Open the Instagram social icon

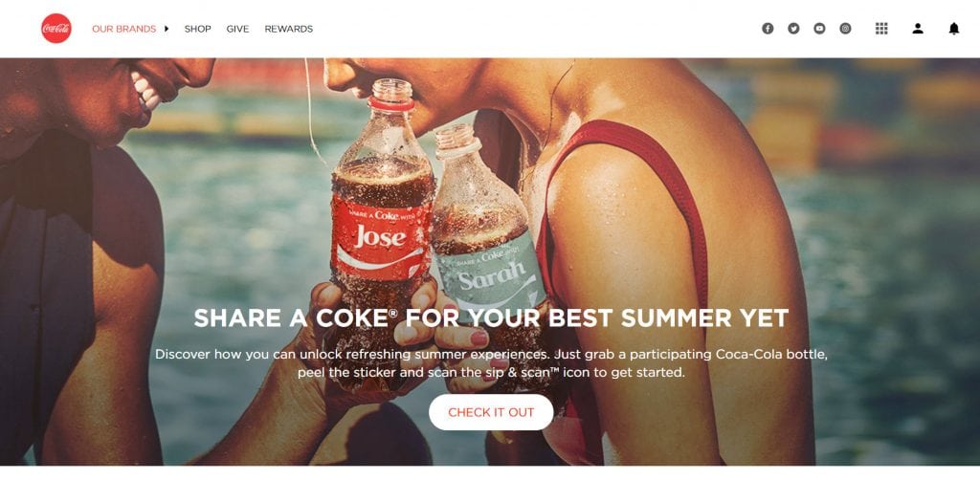[845, 28]
